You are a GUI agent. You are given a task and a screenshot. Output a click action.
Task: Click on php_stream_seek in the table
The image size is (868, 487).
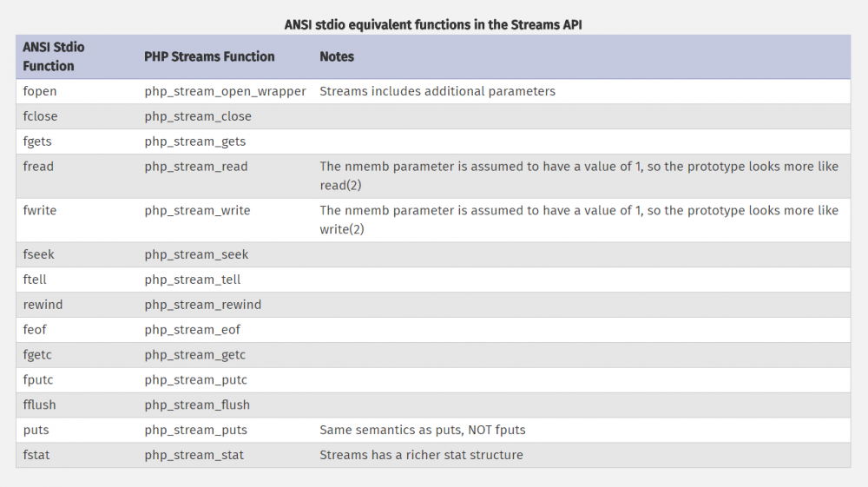(x=196, y=254)
